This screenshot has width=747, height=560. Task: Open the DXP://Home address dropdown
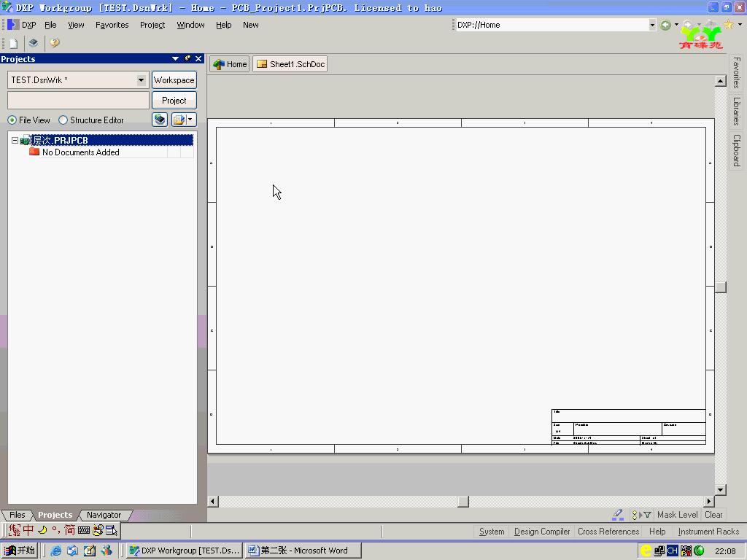pos(652,25)
